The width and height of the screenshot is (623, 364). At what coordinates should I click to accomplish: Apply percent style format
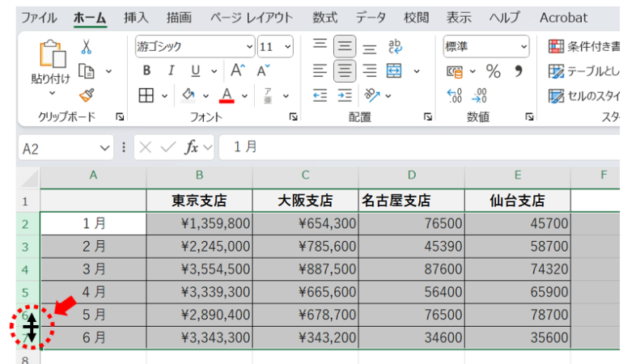tap(493, 71)
